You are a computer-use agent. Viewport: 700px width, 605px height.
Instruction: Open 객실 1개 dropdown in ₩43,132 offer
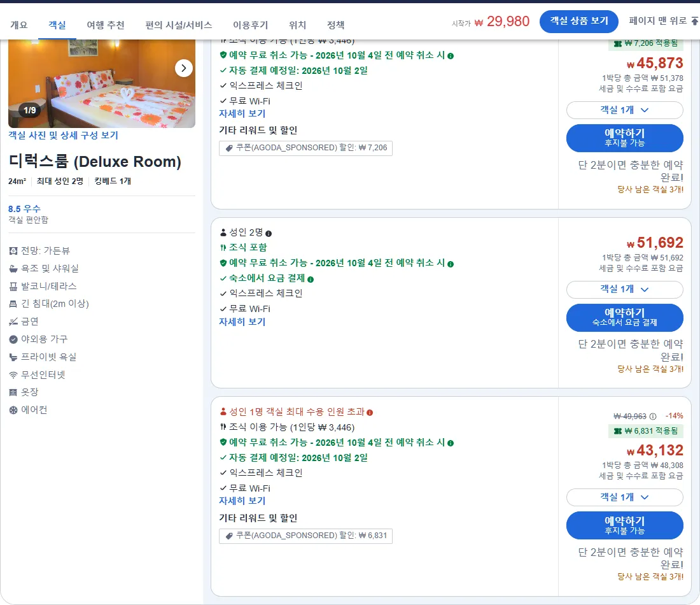pos(624,497)
